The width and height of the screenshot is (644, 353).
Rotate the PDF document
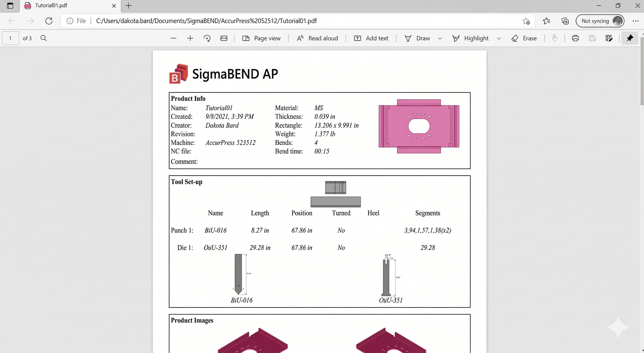(x=207, y=38)
